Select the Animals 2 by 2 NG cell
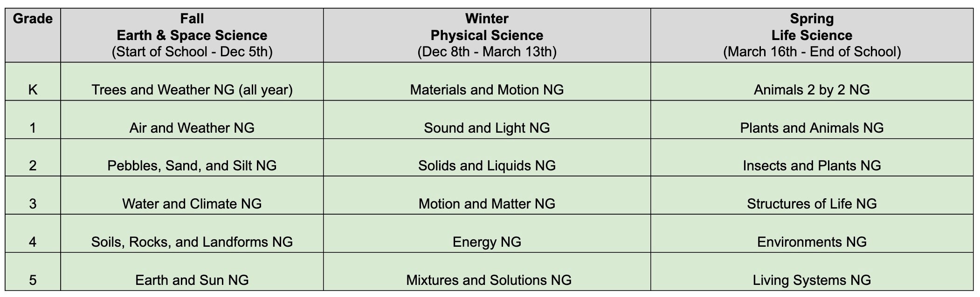This screenshot has height=297, width=980. point(812,89)
